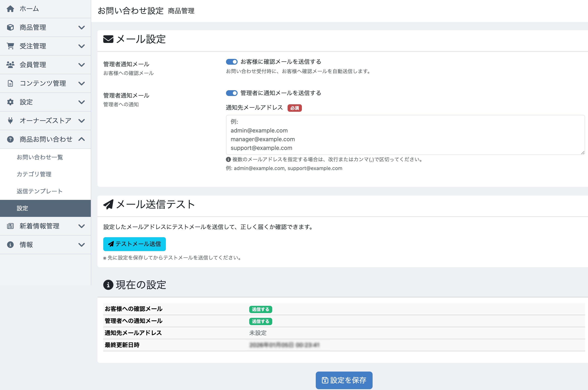Click the 管理者への通知 sub-label
Image resolution: width=588 pixels, height=390 pixels.
[121, 104]
